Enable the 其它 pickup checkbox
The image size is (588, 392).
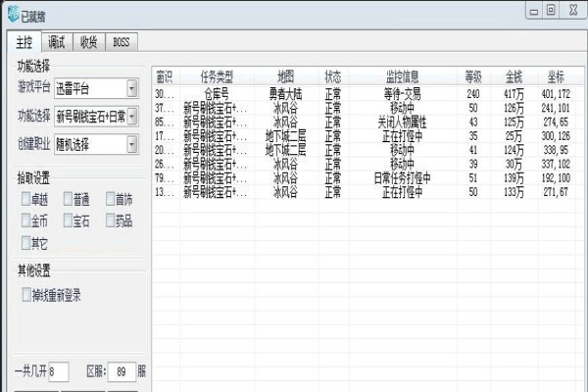[x=25, y=243]
